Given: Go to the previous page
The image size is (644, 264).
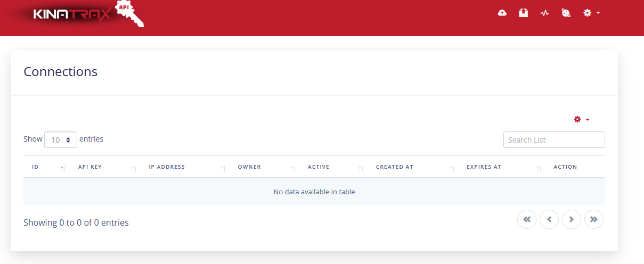Looking at the screenshot, I should click(x=549, y=219).
